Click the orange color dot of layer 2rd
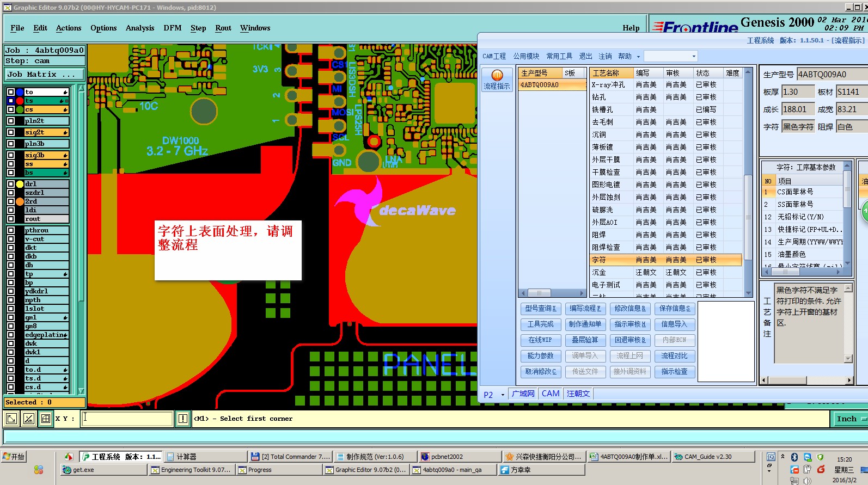This screenshot has height=485, width=868. (20, 201)
